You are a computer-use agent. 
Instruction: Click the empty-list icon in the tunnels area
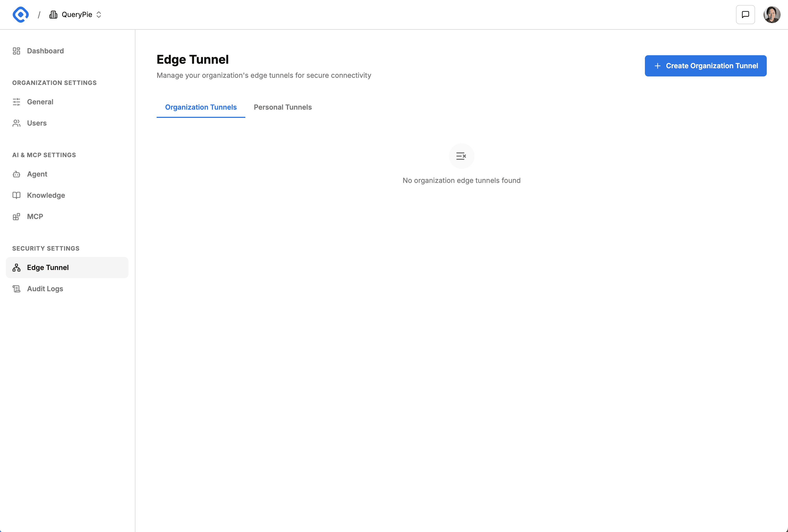pyautogui.click(x=461, y=156)
